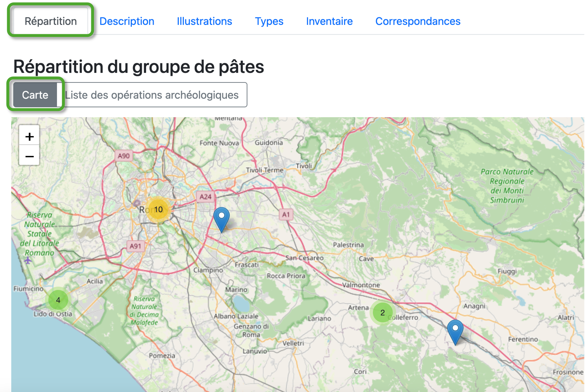The height and width of the screenshot is (392, 585).
Task: Select the Carte view toggle
Action: point(35,95)
